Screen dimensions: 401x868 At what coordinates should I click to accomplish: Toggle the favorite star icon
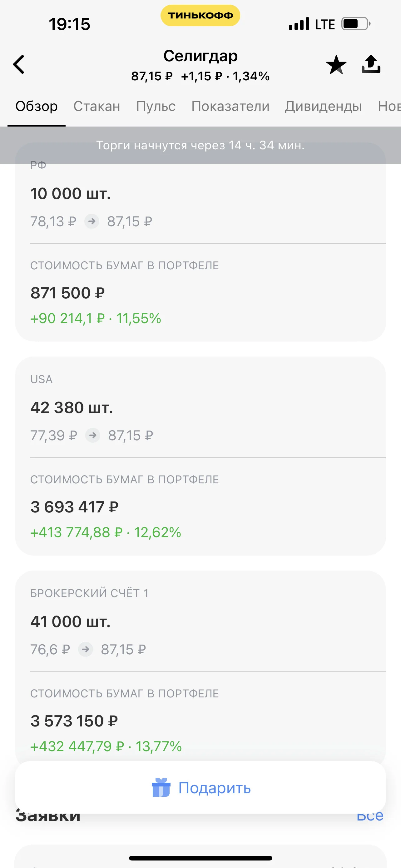336,64
